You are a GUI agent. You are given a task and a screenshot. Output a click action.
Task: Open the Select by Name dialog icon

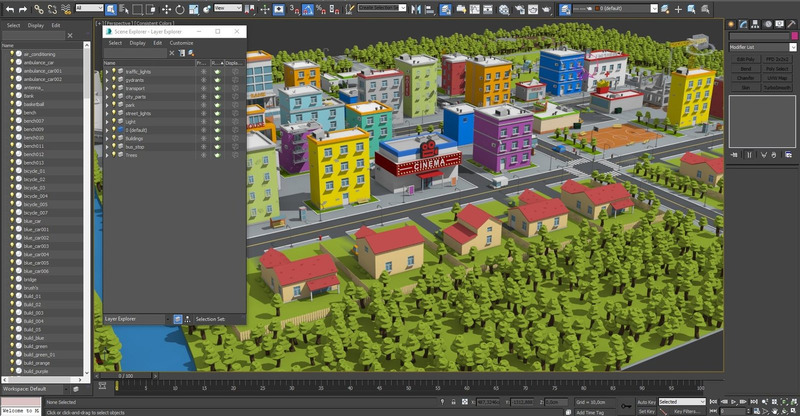click(x=123, y=9)
